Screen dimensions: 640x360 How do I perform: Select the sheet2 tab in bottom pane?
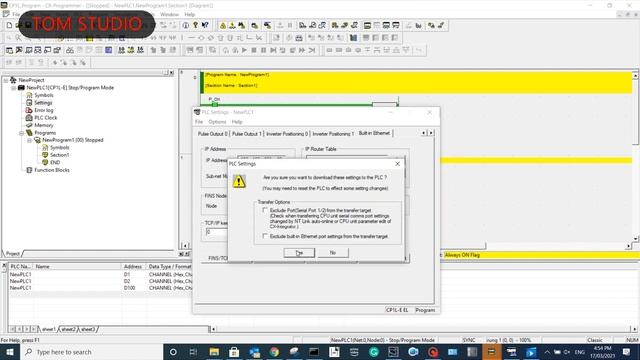pos(68,329)
